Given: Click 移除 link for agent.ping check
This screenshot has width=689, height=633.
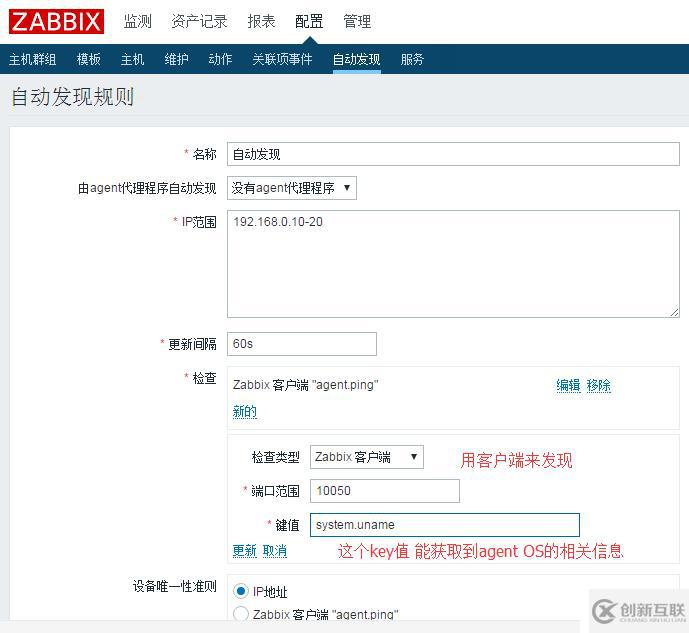Looking at the screenshot, I should (598, 385).
